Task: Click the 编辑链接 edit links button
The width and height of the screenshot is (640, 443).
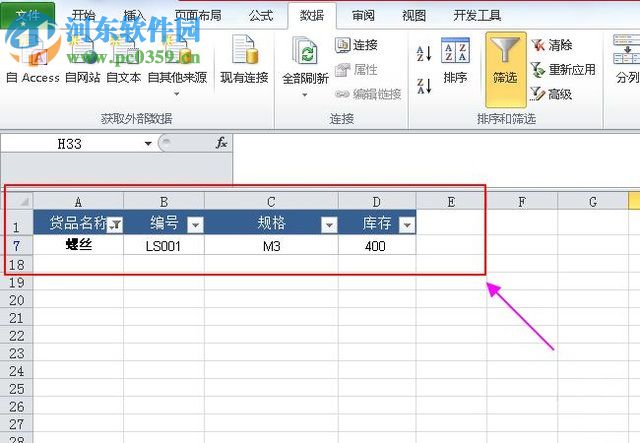Action: click(368, 94)
